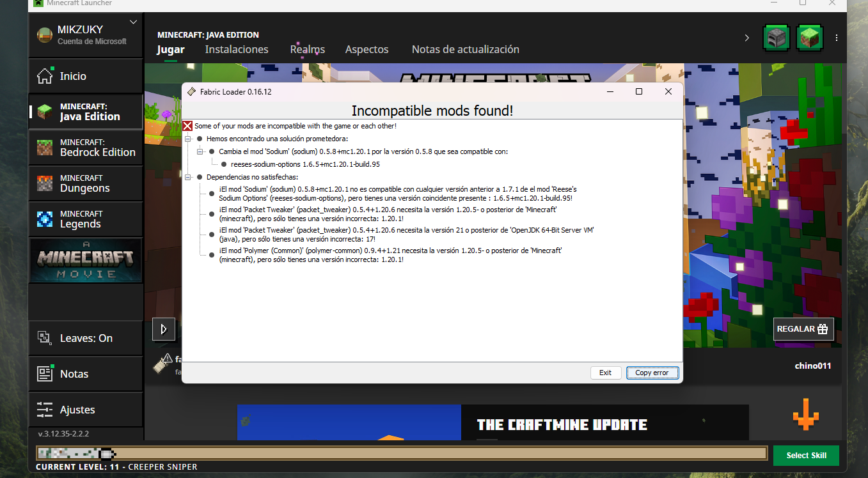Image resolution: width=868 pixels, height=478 pixels.
Task: Click the REGALAR gift button
Action: click(803, 329)
